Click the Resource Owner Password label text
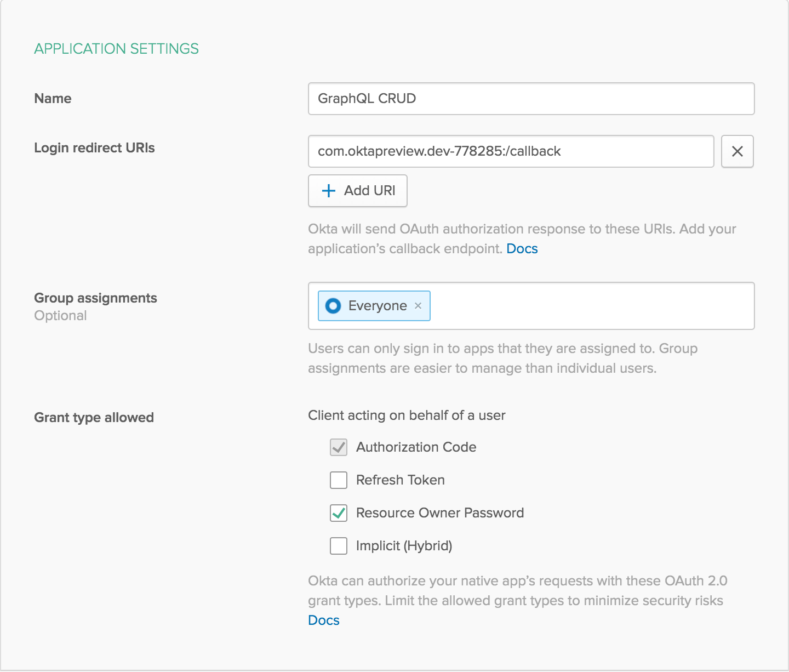This screenshot has width=789, height=672. tap(439, 513)
